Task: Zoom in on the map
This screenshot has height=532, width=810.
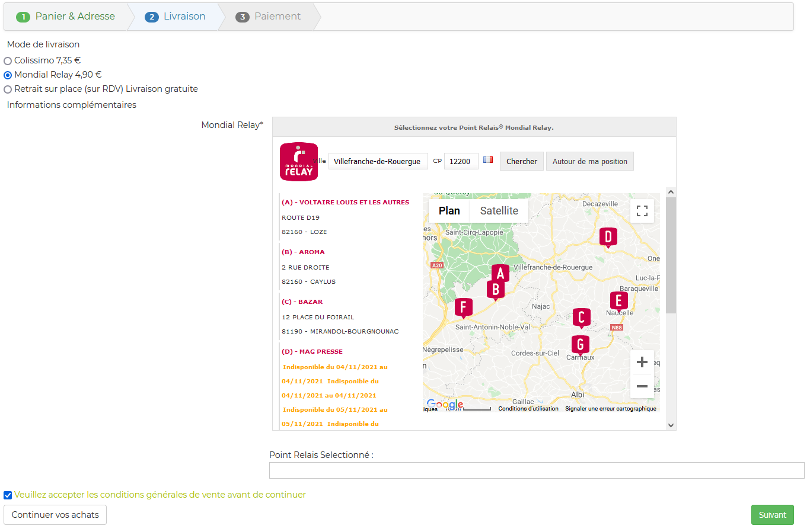Action: coord(642,362)
